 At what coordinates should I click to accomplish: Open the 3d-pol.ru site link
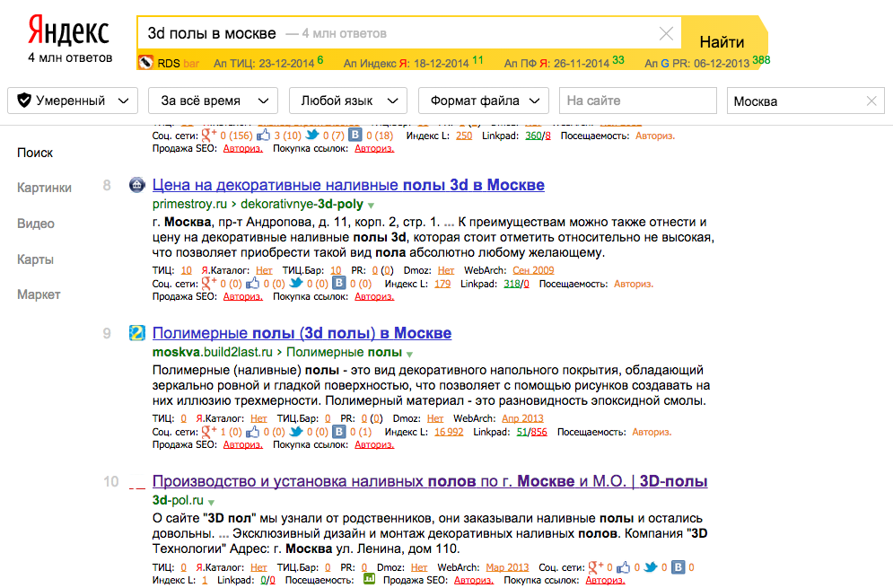coord(178,500)
